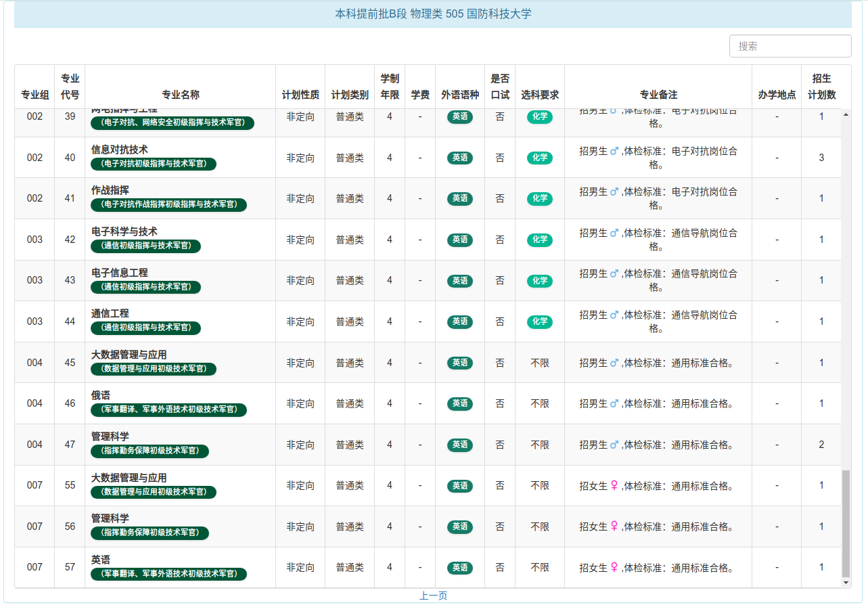The image size is (868, 605).
Task: Click the female symbol icon in row 56
Action: [x=614, y=526]
